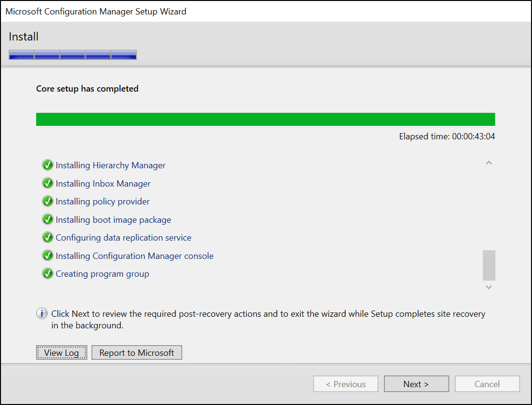This screenshot has width=532, height=405.
Task: Click the Core setup has completed heading
Action: point(87,89)
